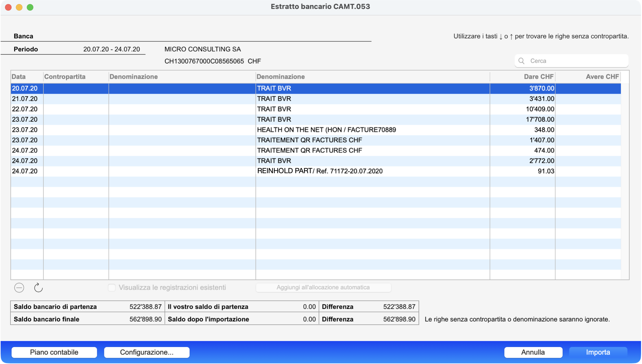Click the Contropartita column header
Image resolution: width=642 pixels, height=364 pixels.
65,77
